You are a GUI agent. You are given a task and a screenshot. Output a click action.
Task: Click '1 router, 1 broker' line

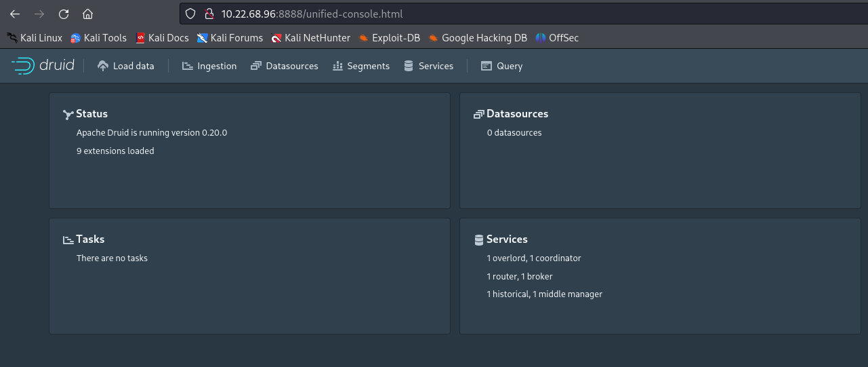(x=520, y=277)
